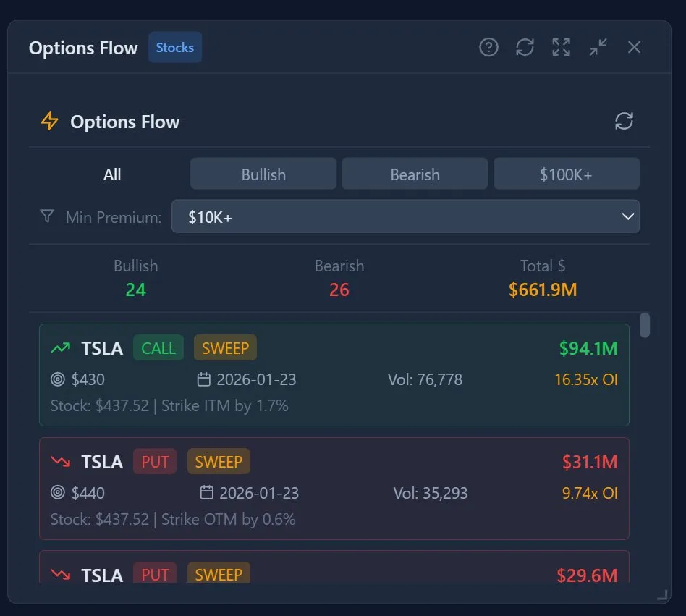The width and height of the screenshot is (686, 616).
Task: Click the widget resize handle at corner
Action: point(662,595)
